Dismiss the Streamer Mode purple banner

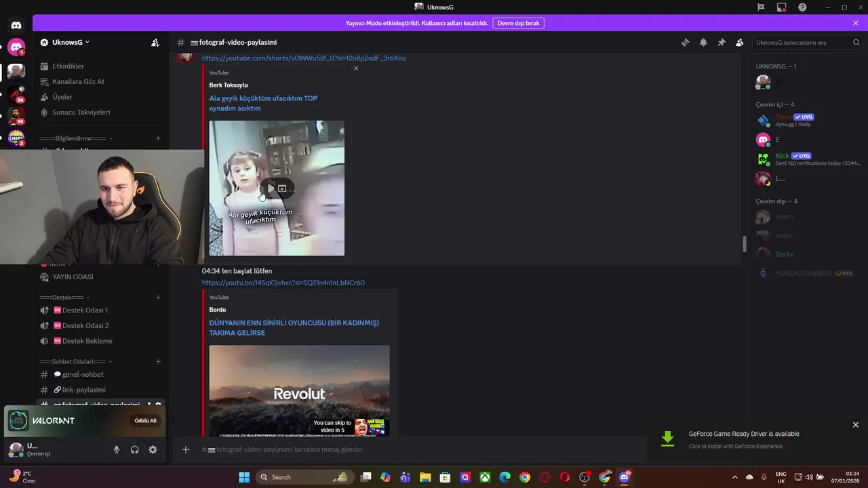click(x=856, y=23)
